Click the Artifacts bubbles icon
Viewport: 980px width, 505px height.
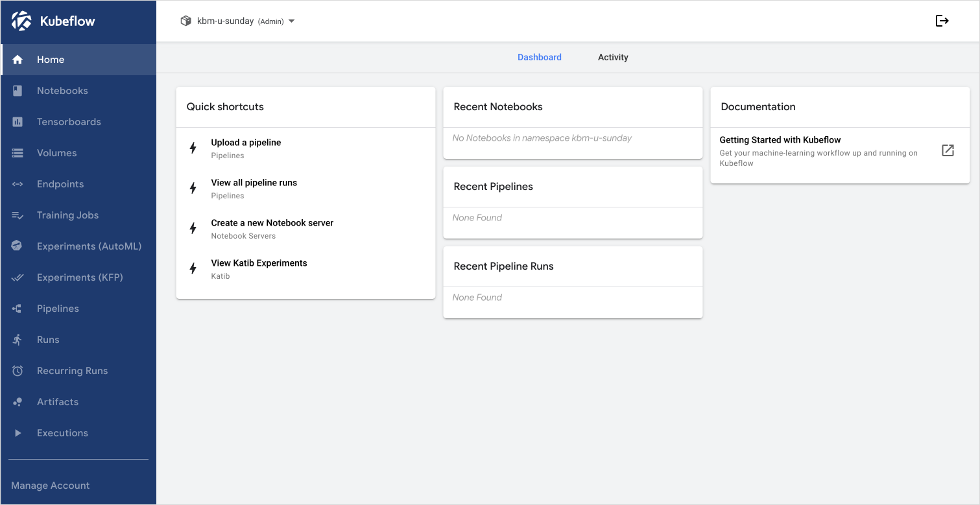point(18,402)
